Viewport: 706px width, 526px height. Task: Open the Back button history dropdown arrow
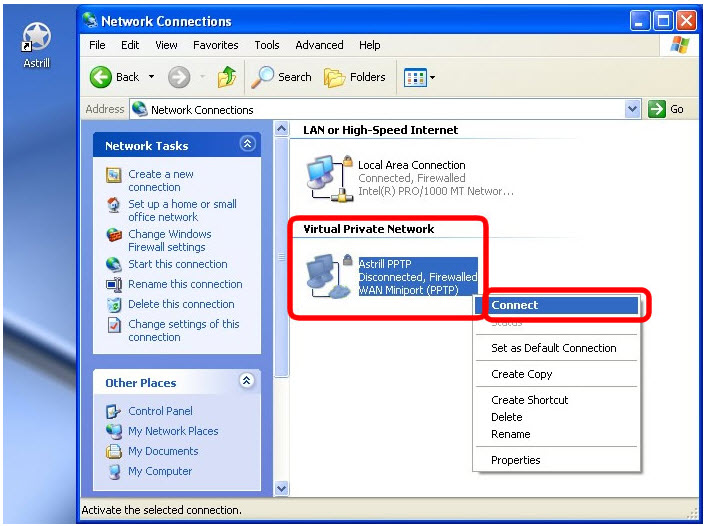[x=151, y=77]
